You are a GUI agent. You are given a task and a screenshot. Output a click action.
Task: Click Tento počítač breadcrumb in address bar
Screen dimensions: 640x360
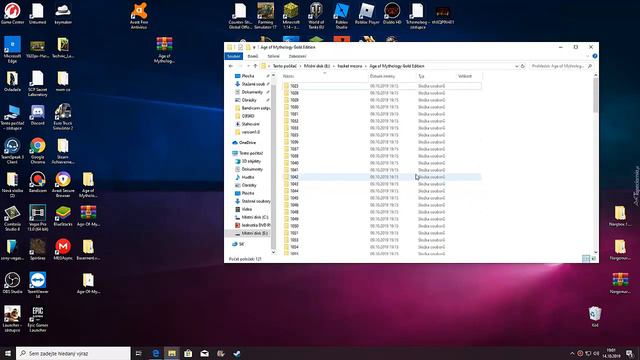click(x=284, y=66)
